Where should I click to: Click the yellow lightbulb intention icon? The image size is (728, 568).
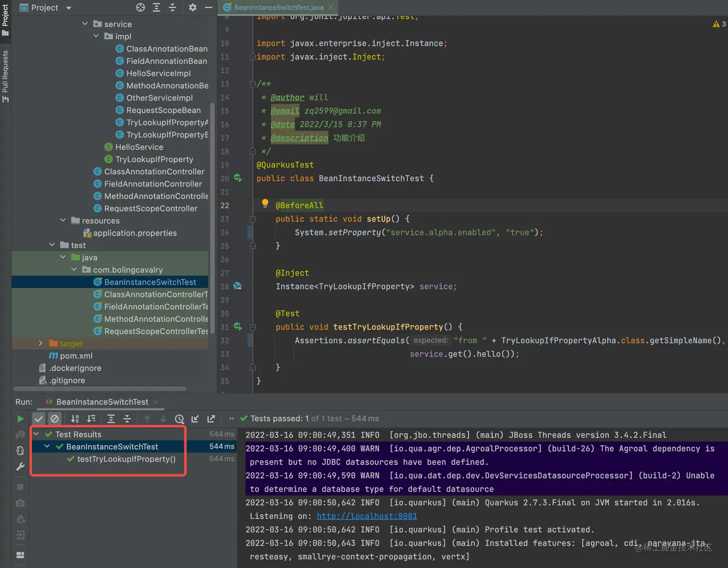pyautogui.click(x=265, y=203)
